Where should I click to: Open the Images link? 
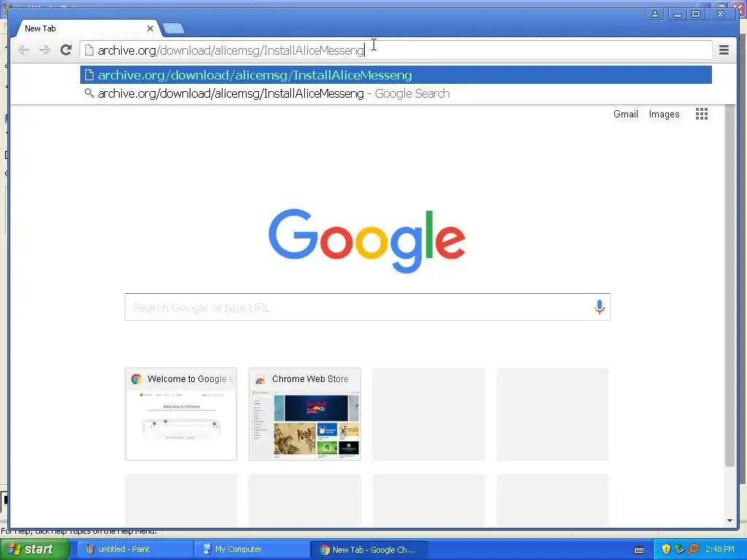664,114
